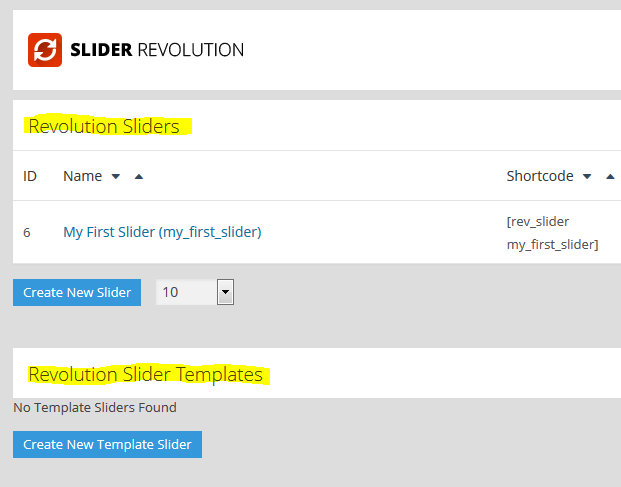Select the Revolution Slider Templates heading
The height and width of the screenshot is (487, 621).
click(x=145, y=375)
